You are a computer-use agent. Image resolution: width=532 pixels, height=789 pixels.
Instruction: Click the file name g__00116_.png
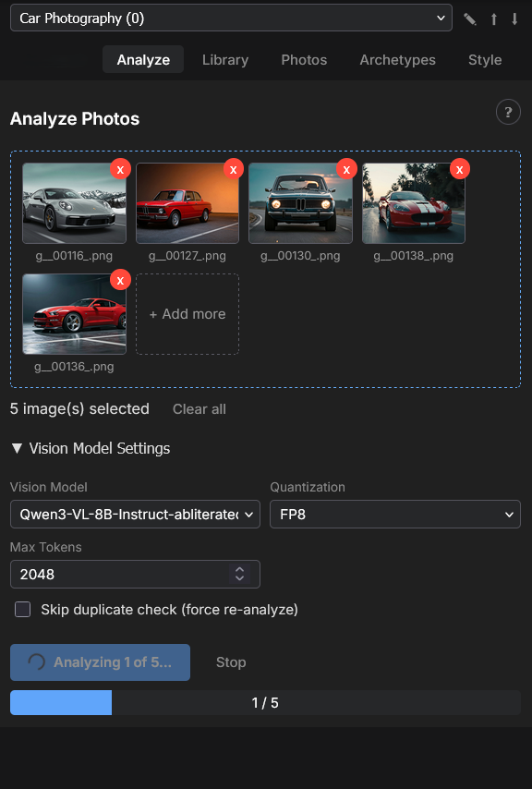74,256
